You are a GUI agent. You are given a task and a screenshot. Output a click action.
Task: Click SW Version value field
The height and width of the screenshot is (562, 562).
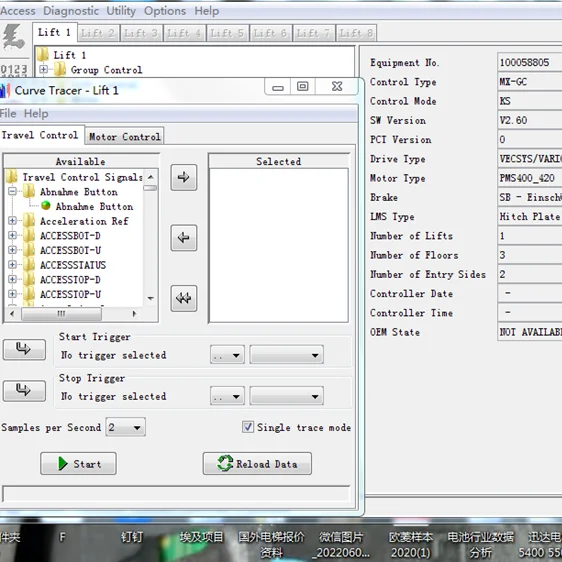530,120
